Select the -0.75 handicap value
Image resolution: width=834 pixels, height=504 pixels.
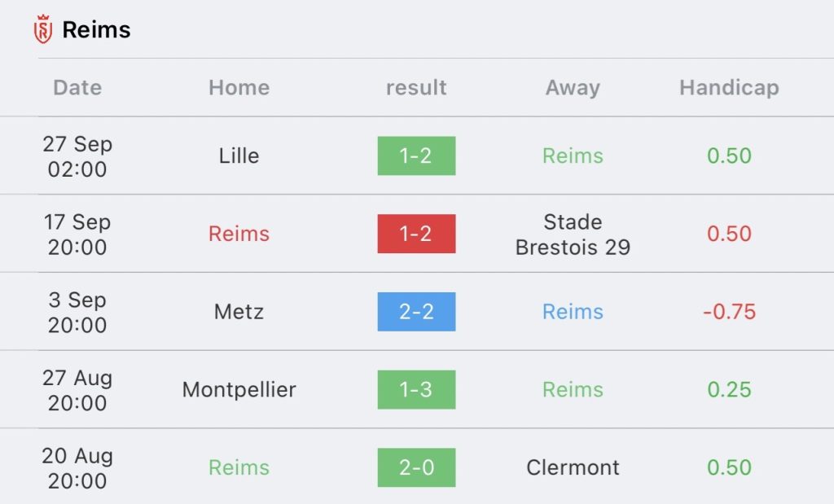pyautogui.click(x=729, y=312)
